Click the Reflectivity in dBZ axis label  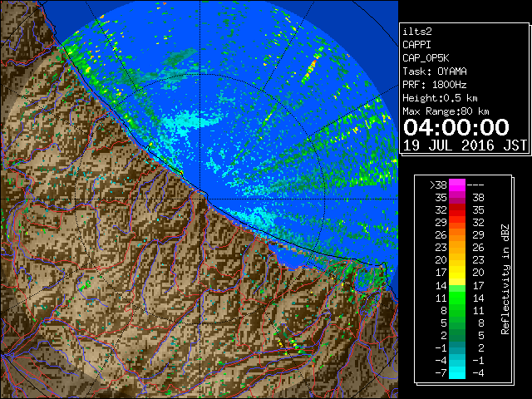point(505,279)
